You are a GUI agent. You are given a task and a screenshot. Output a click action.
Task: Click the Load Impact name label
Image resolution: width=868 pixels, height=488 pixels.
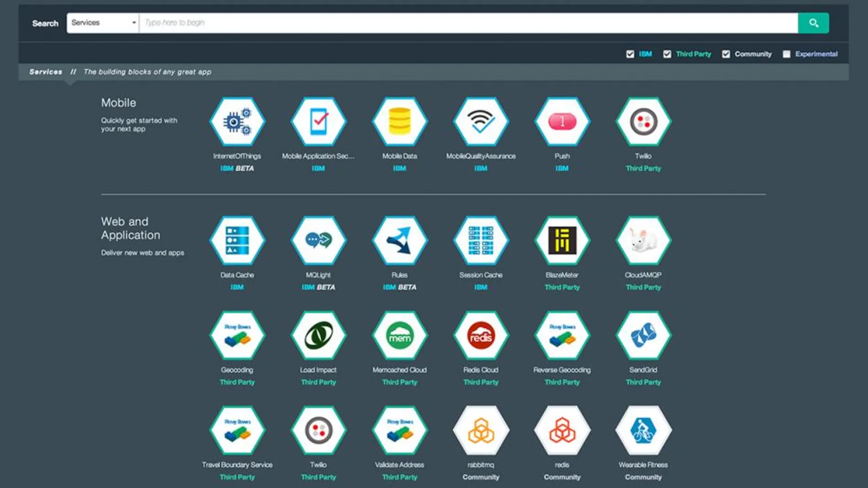318,370
